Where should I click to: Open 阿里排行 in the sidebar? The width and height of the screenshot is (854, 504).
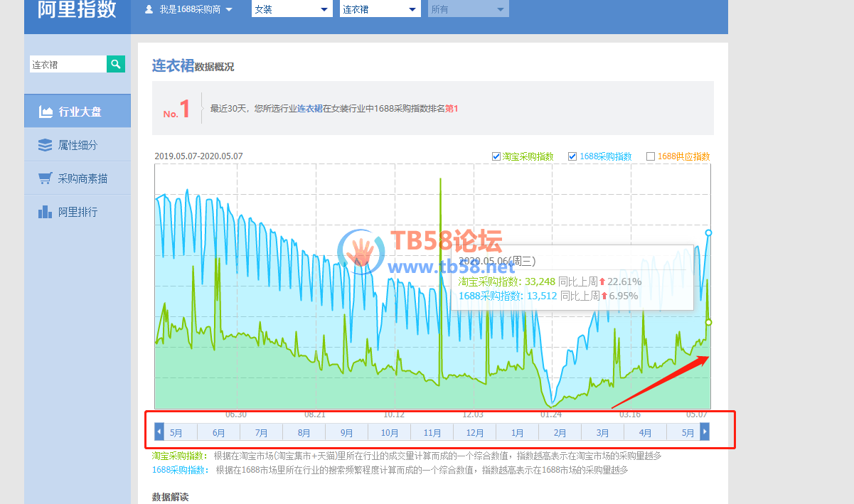pyautogui.click(x=78, y=212)
